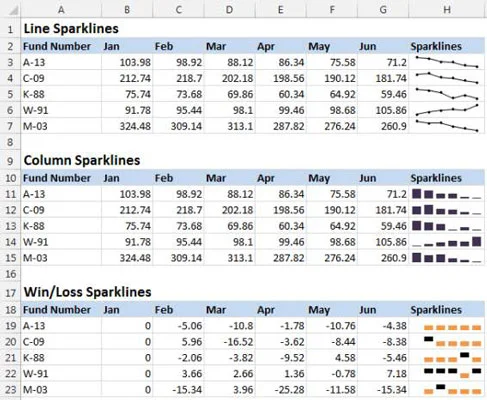Select cell with value 7.18
Viewport: 487px width, 400px height.
click(383, 374)
